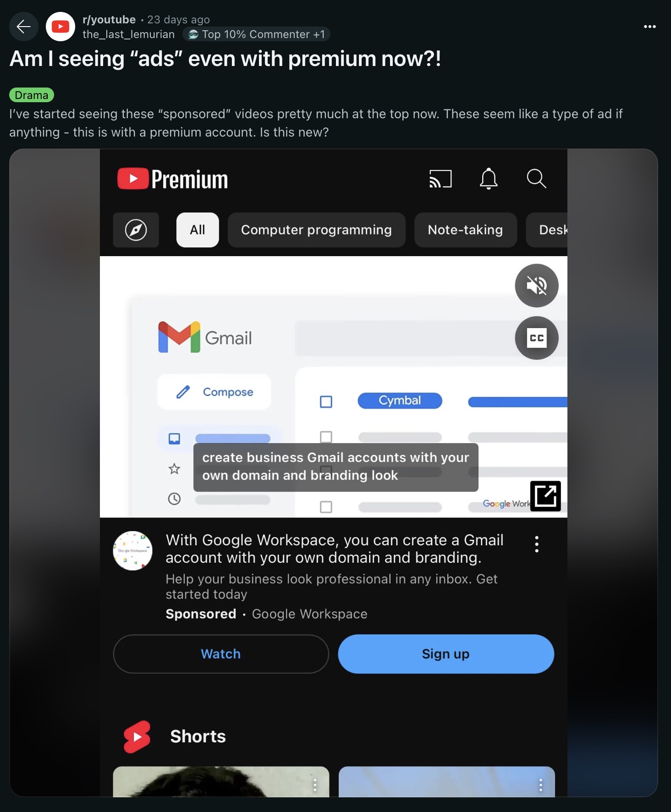Click the Watch button
Screen dimensions: 671x812
(x=221, y=654)
